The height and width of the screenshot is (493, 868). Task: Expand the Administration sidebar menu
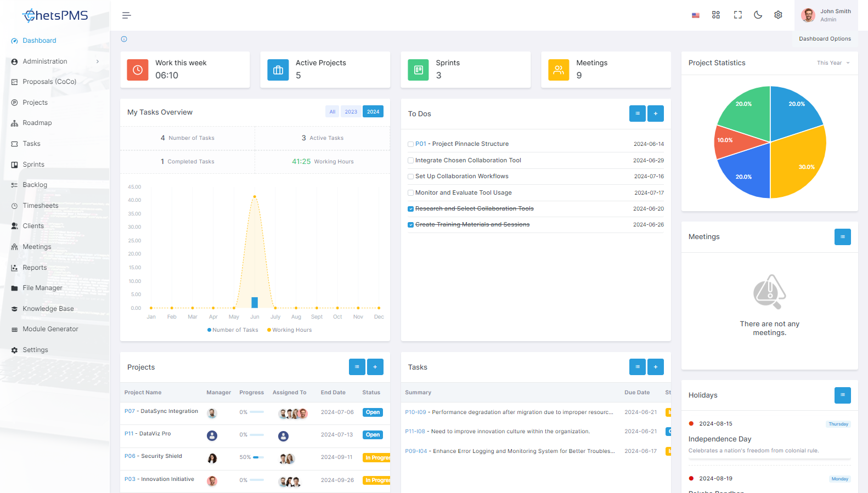pos(55,61)
